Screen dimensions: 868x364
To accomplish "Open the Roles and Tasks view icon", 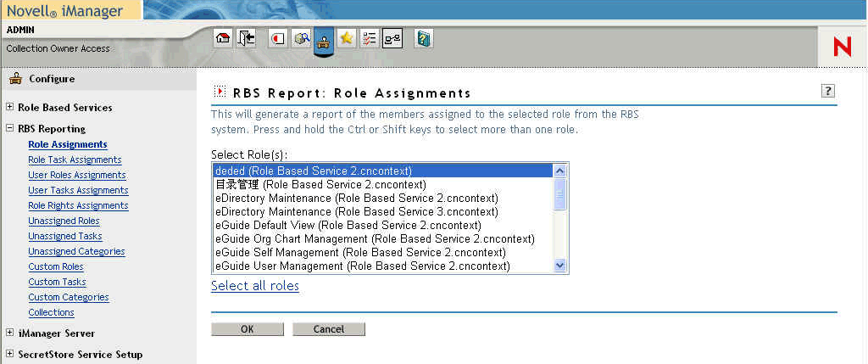I will pos(278,38).
